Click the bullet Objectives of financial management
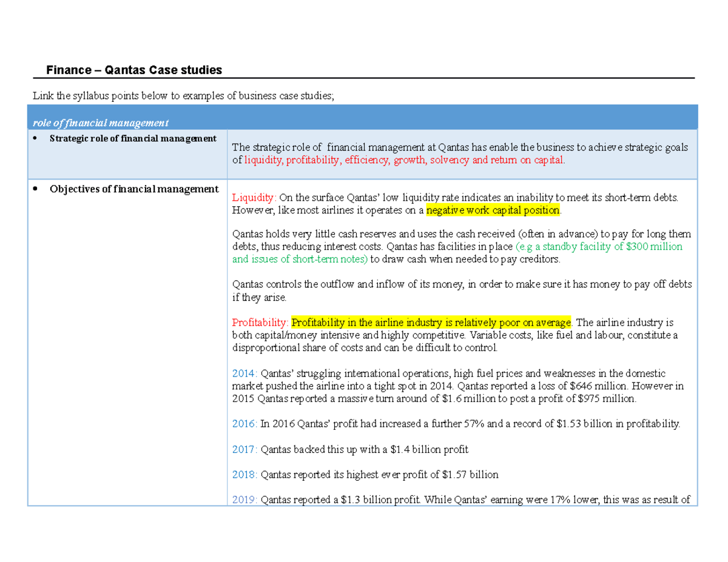 pos(134,189)
